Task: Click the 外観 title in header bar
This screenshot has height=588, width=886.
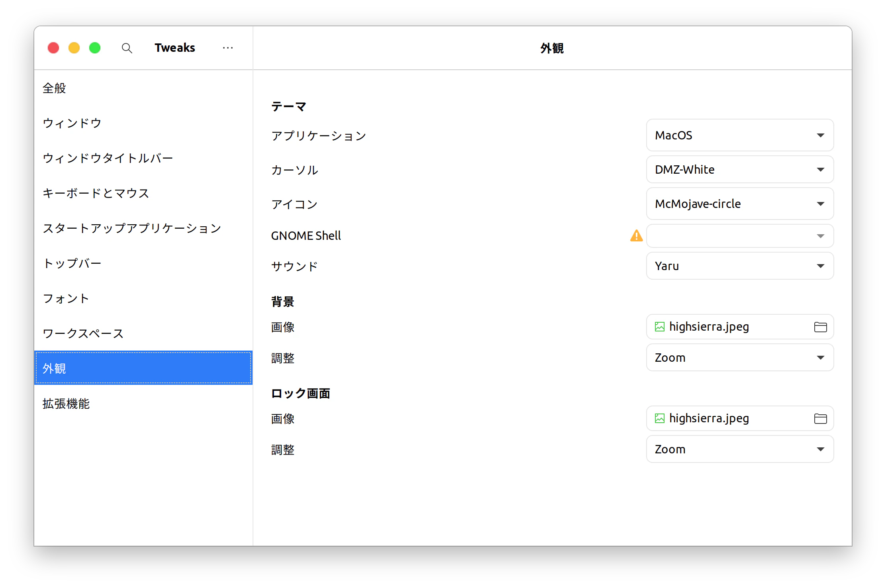Action: (552, 48)
